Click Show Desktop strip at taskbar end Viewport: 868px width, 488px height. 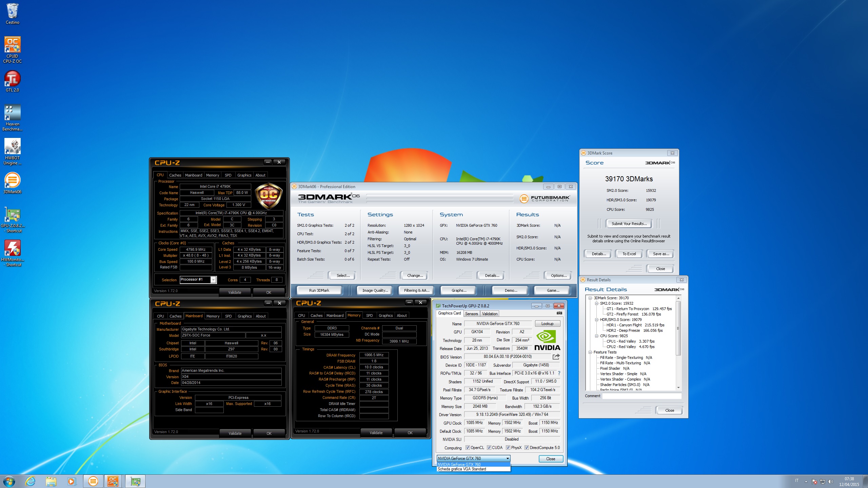[x=865, y=481]
